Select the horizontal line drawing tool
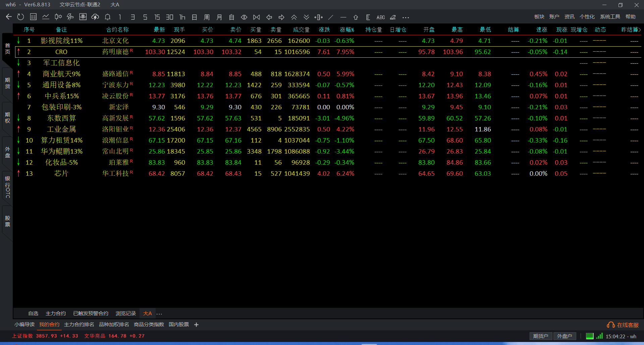 click(343, 17)
